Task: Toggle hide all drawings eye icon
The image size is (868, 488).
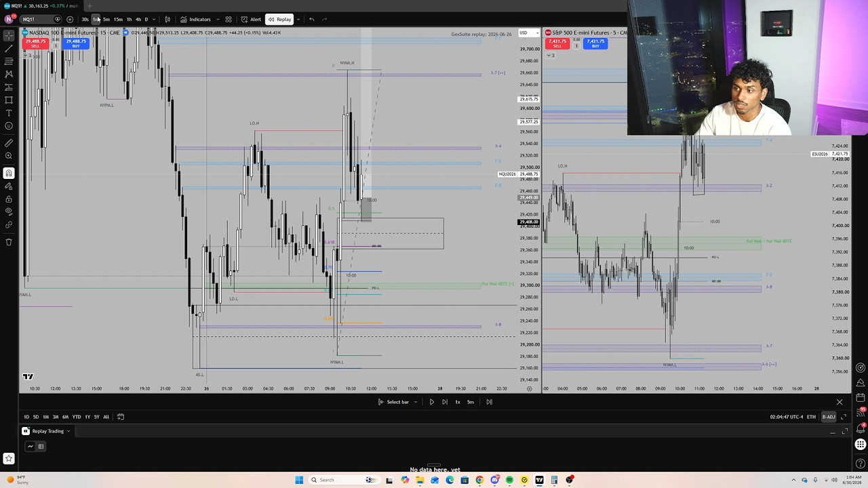Action: [x=9, y=211]
